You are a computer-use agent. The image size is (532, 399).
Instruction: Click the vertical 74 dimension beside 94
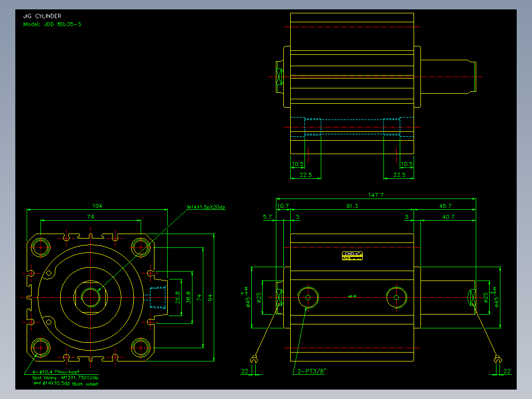coord(199,298)
